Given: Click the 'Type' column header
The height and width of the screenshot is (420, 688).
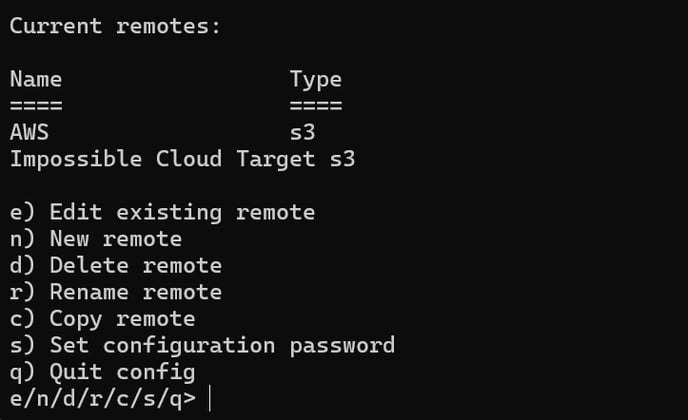Looking at the screenshot, I should click(315, 80).
